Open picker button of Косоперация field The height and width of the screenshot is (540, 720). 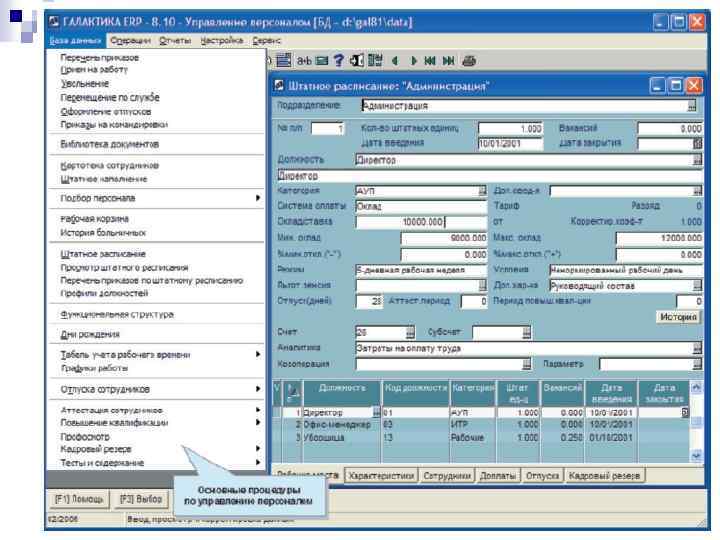click(527, 364)
